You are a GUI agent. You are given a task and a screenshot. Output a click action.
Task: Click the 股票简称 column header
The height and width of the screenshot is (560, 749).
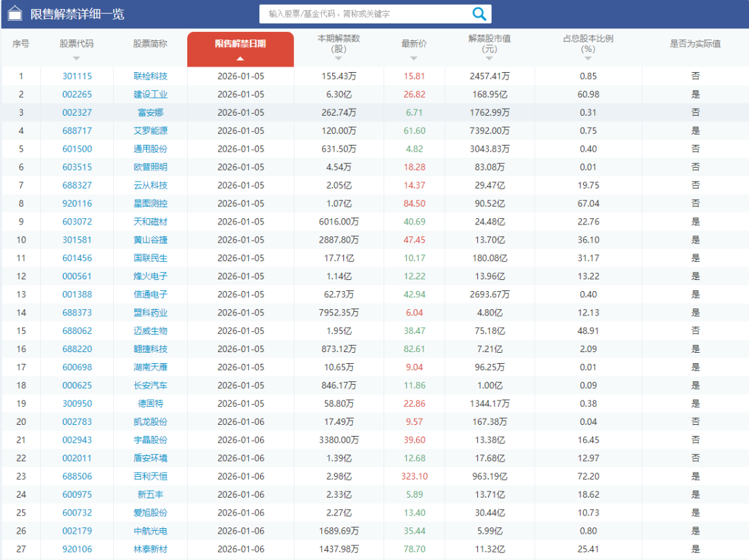pyautogui.click(x=150, y=44)
